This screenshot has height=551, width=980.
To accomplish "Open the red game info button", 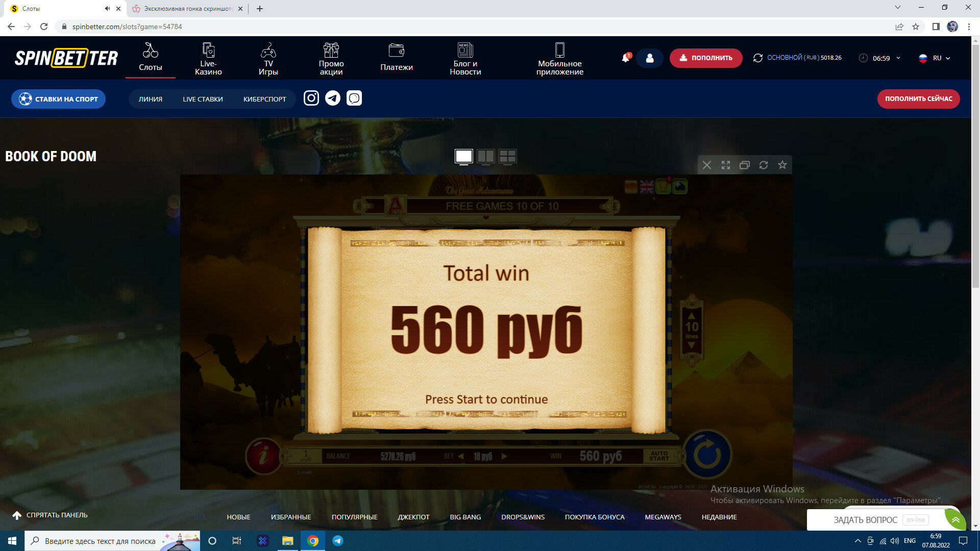I will [x=263, y=456].
